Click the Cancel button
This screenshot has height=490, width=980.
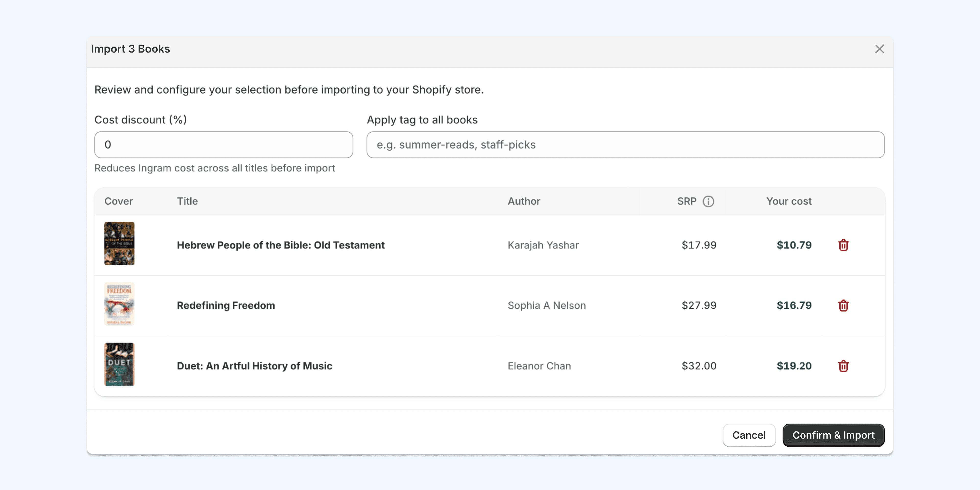pos(749,435)
